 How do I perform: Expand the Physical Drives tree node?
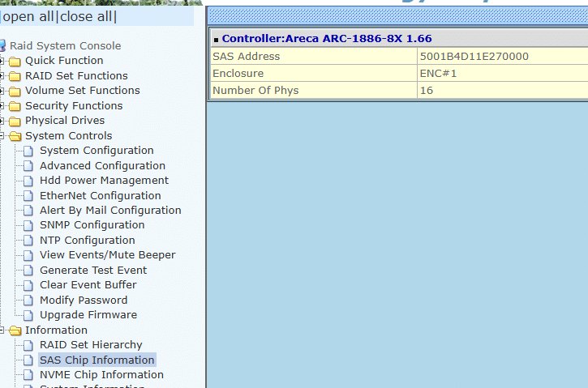tap(3, 121)
